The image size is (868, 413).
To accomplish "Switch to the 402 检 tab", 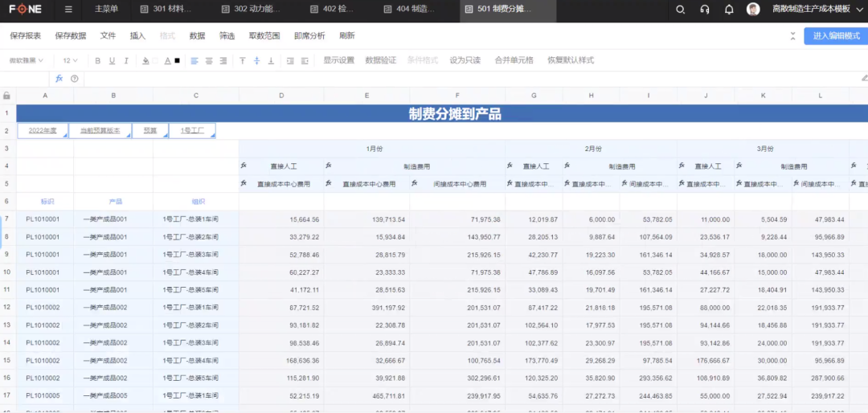I will click(334, 10).
